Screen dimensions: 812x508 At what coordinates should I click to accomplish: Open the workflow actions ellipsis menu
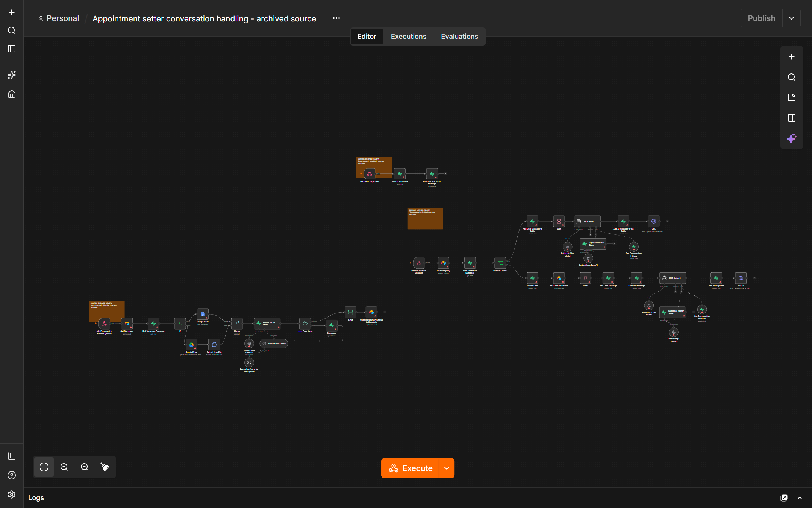(336, 18)
